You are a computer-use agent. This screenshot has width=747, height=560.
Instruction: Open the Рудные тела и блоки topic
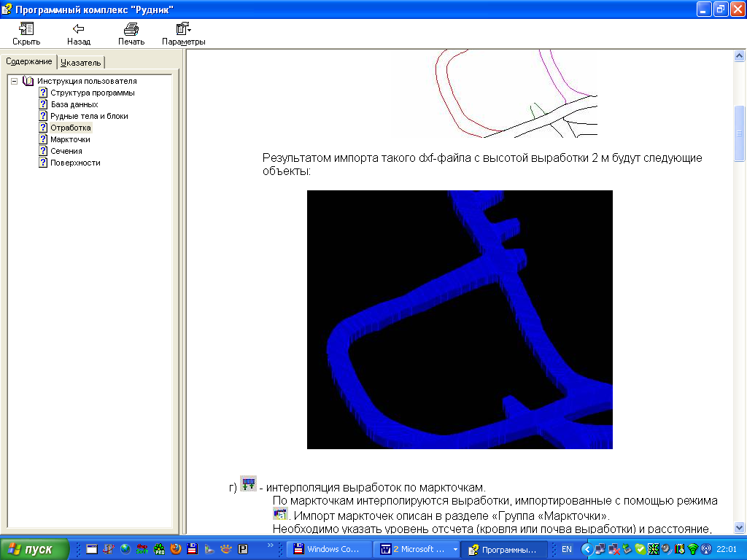pos(89,116)
